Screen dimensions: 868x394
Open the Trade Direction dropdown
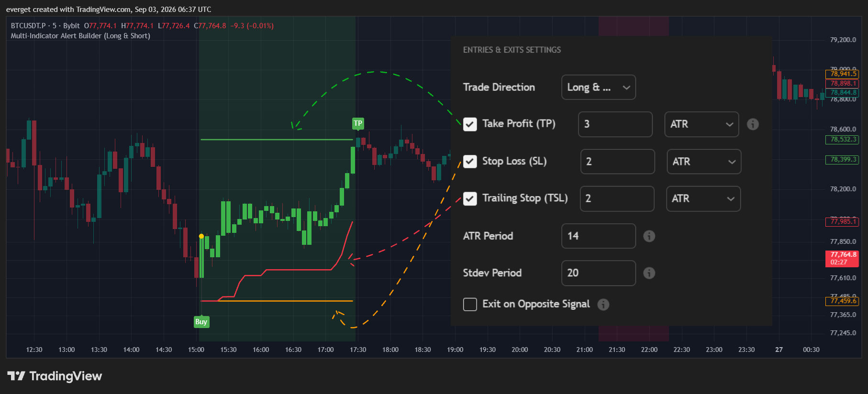[599, 88]
